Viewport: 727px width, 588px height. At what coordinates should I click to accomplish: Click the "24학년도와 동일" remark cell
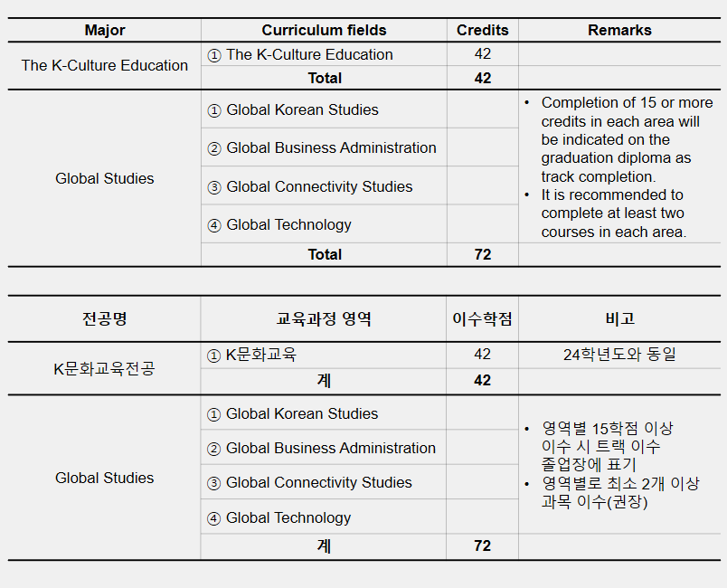(x=619, y=355)
